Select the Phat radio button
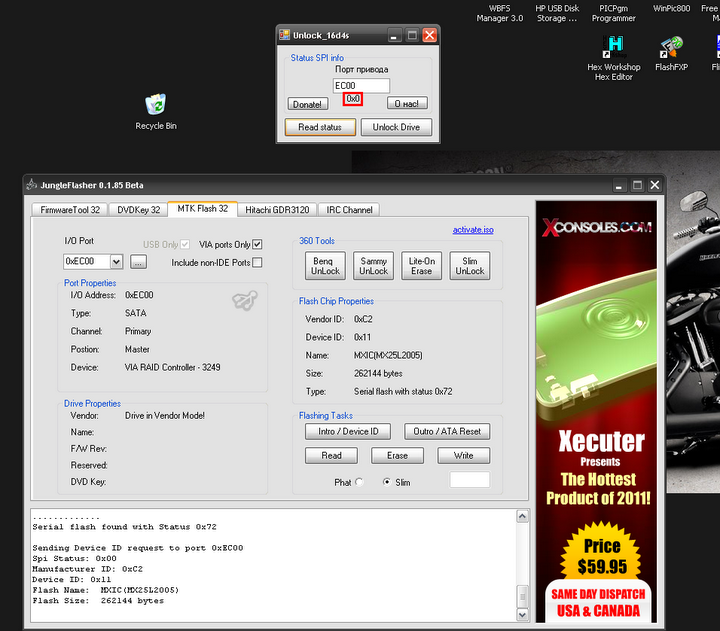This screenshot has width=720, height=631. coord(360,482)
